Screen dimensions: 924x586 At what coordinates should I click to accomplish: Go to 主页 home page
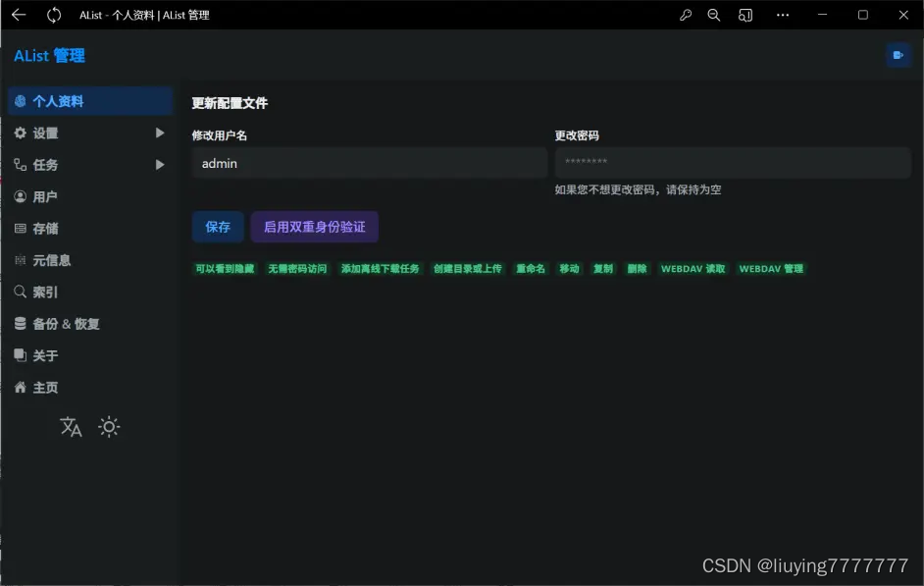pyautogui.click(x=90, y=388)
